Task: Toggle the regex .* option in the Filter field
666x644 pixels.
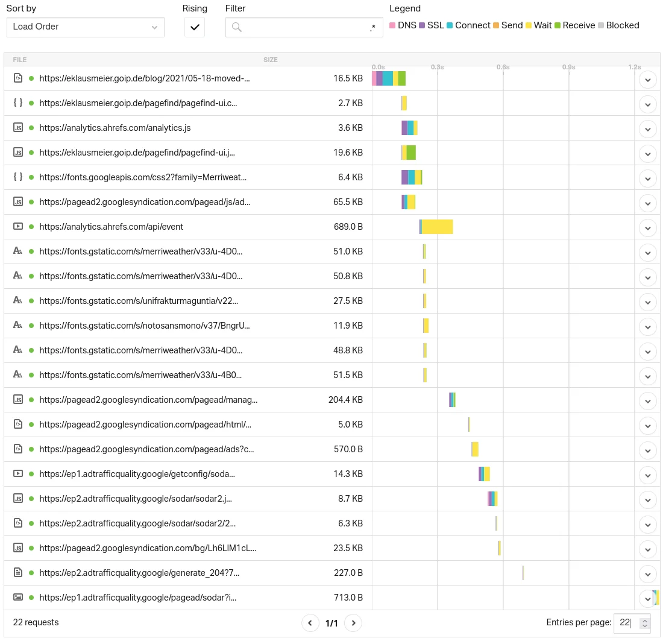Action: pyautogui.click(x=372, y=27)
